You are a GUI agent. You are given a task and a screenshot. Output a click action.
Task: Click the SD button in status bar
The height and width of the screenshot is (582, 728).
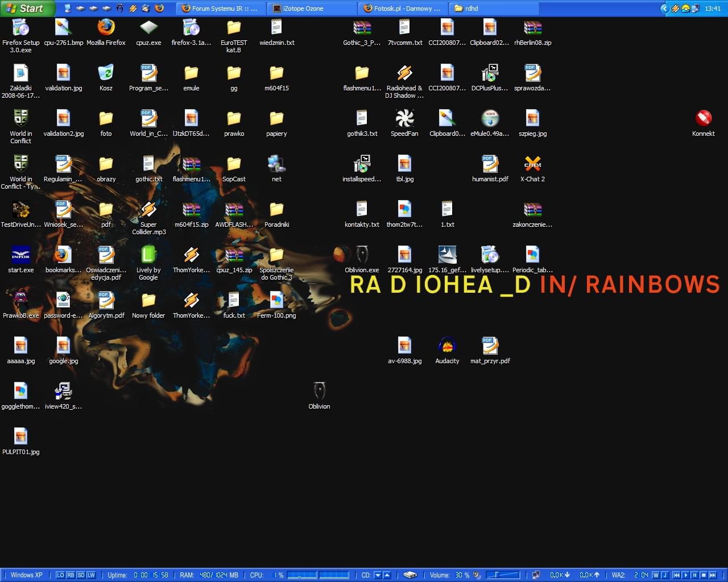click(81, 575)
